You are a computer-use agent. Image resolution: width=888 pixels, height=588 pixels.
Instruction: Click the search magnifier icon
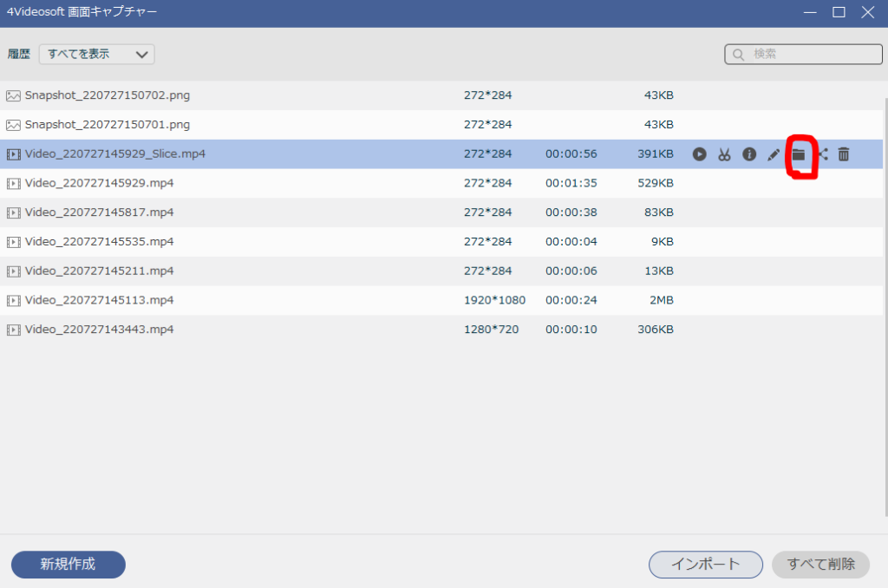[739, 55]
